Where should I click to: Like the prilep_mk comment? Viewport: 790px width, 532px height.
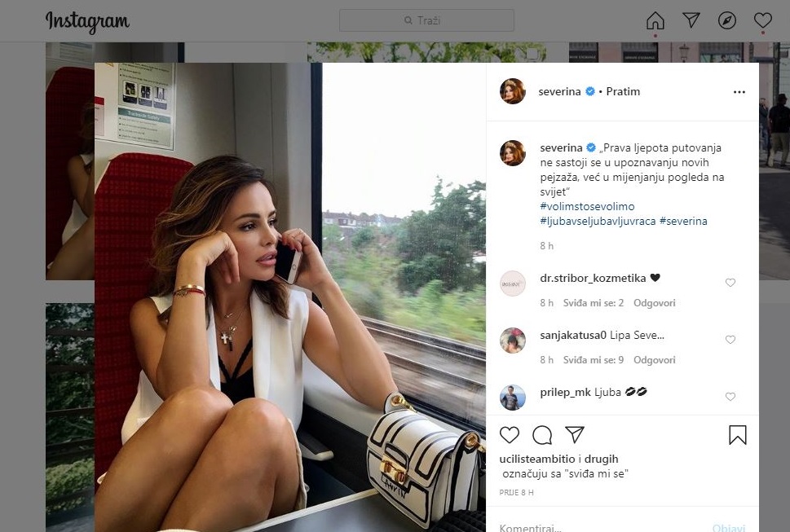point(730,397)
